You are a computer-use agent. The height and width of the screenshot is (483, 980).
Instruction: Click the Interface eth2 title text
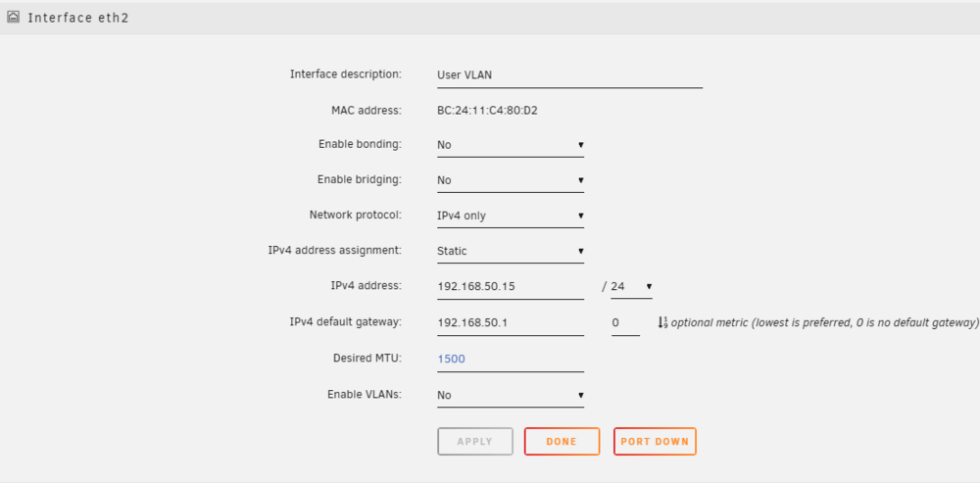pos(78,18)
